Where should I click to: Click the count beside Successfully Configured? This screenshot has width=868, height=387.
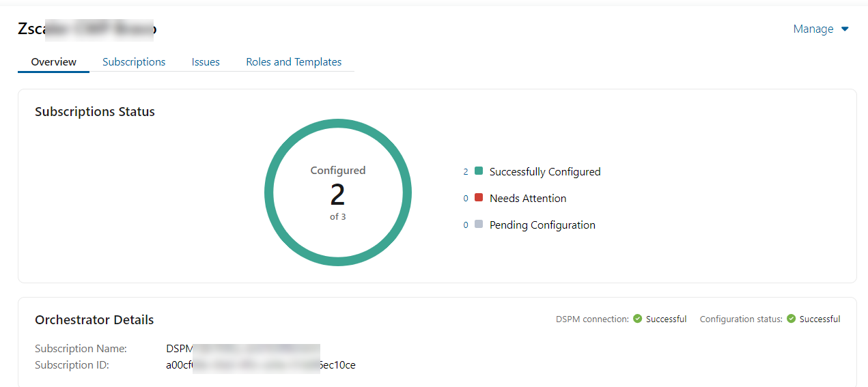(466, 172)
